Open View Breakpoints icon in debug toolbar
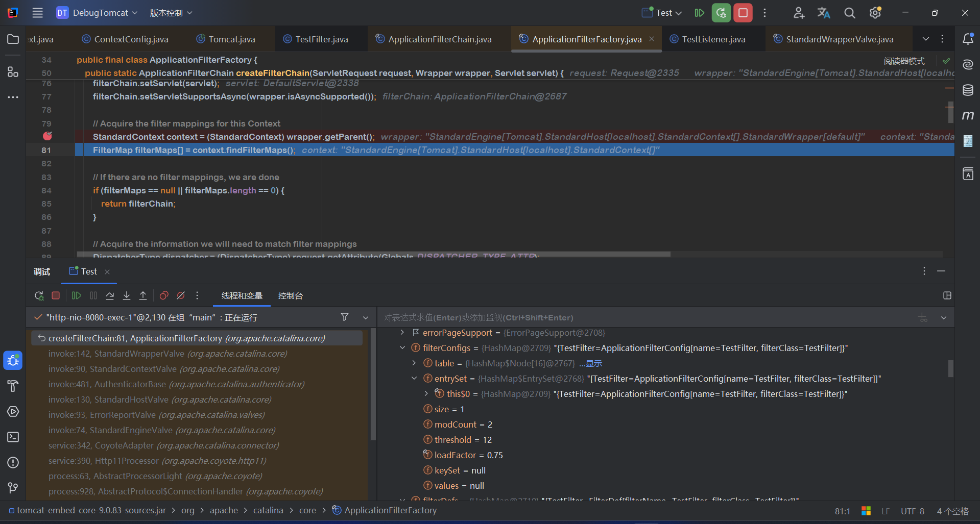This screenshot has width=980, height=524. click(x=164, y=295)
